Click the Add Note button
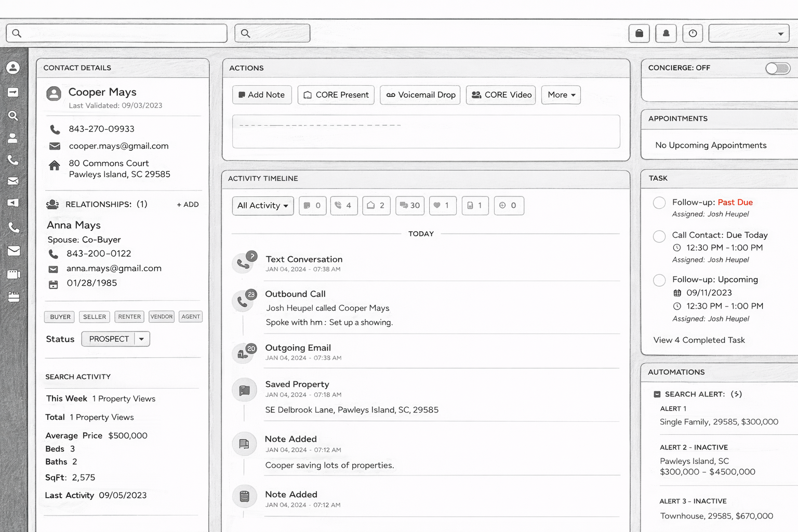 point(262,95)
